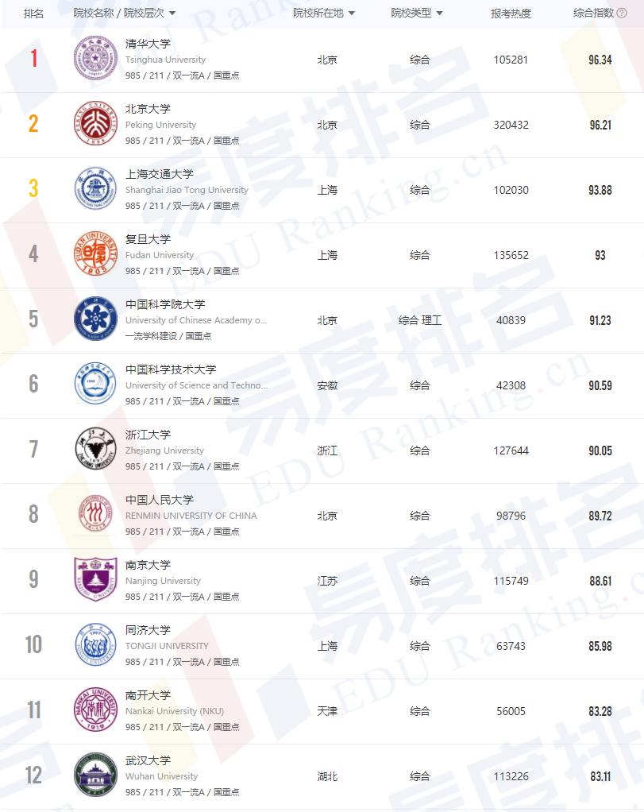
Task: Click the 综合指数 help question mark icon
Action: [622, 13]
